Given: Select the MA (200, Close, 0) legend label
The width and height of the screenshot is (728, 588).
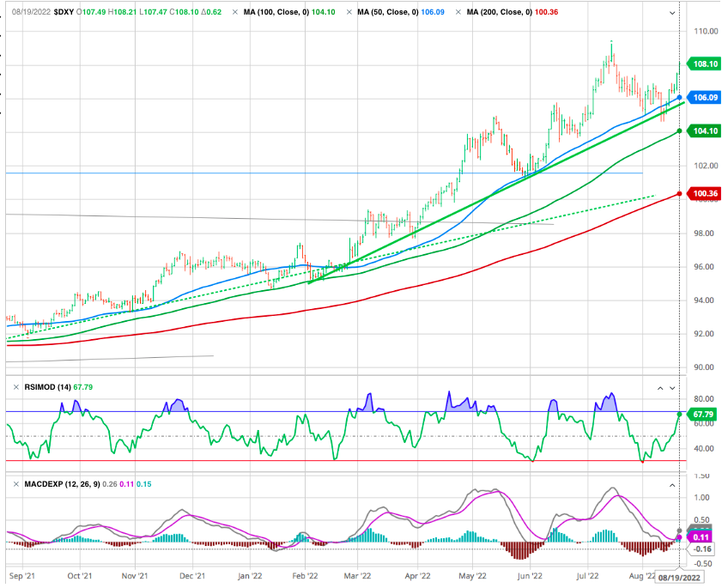Looking at the screenshot, I should pos(500,12).
